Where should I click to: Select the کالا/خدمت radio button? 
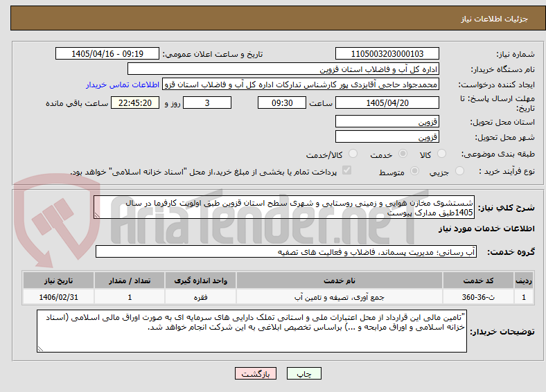[353, 154]
